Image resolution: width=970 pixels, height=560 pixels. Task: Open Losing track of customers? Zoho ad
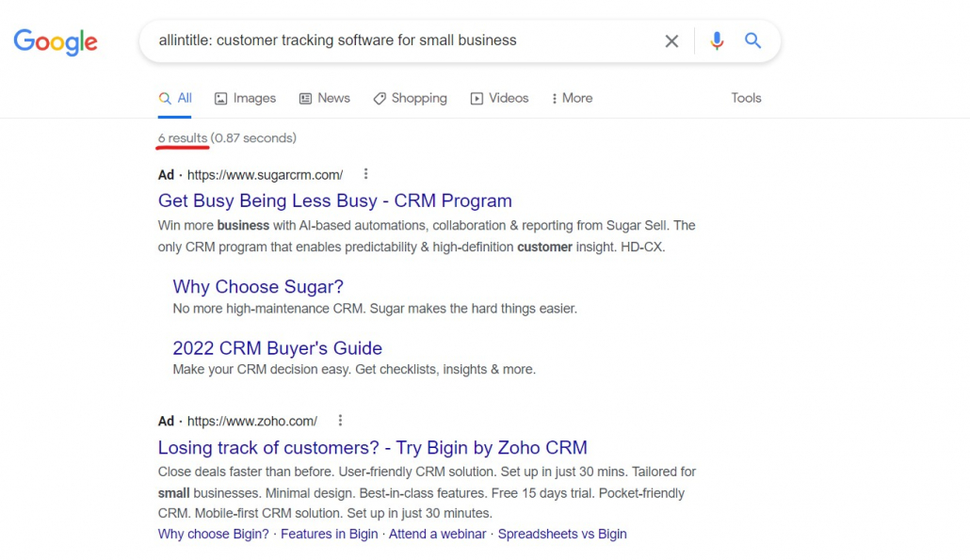(372, 447)
